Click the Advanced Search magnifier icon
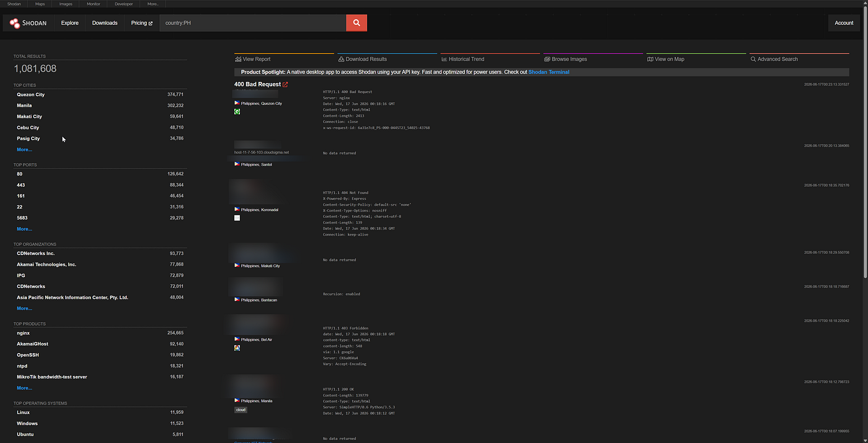This screenshot has width=868, height=443. [x=753, y=59]
